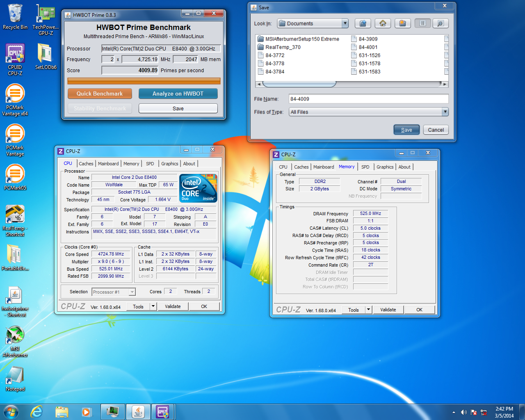Image resolution: width=525 pixels, height=420 pixels.
Task: Open Memory tab in processor CPU-Z window
Action: pyautogui.click(x=131, y=164)
